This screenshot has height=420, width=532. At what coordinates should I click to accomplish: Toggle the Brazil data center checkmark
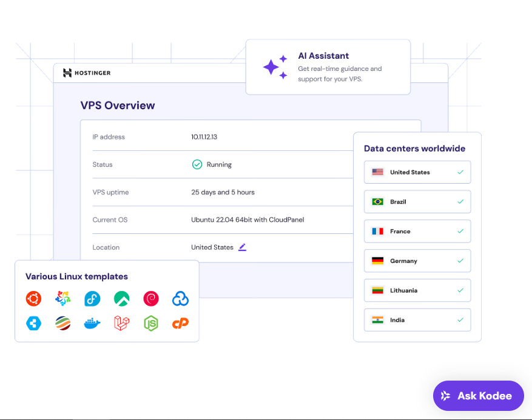pos(460,202)
